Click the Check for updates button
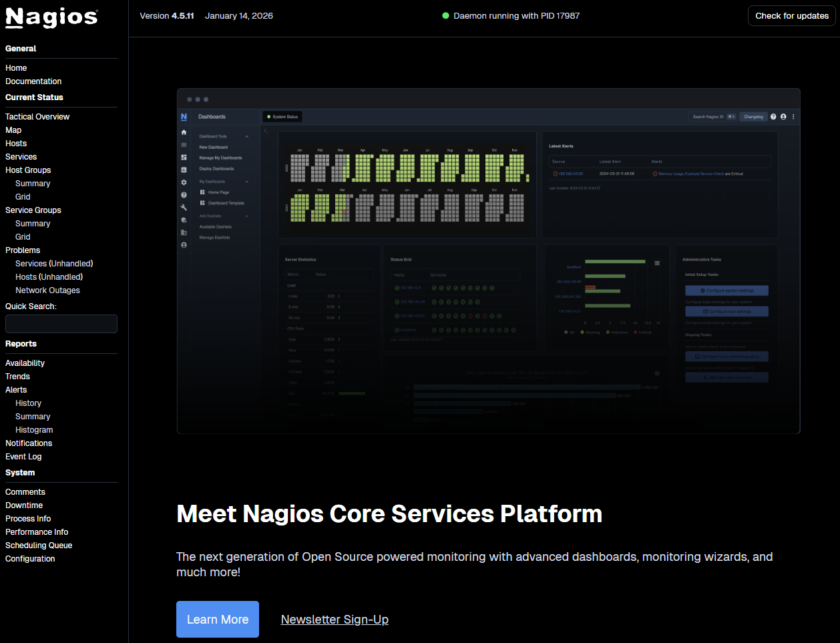The image size is (840, 643). coord(791,15)
